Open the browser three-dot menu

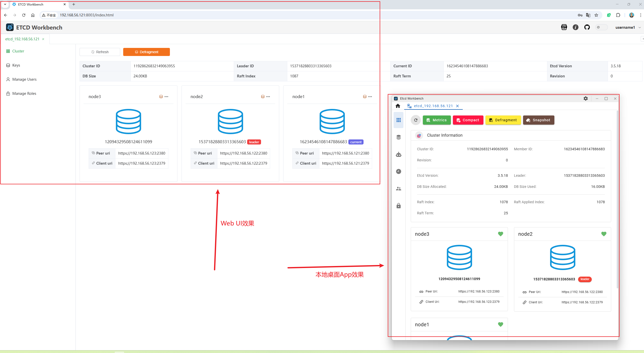(640, 15)
